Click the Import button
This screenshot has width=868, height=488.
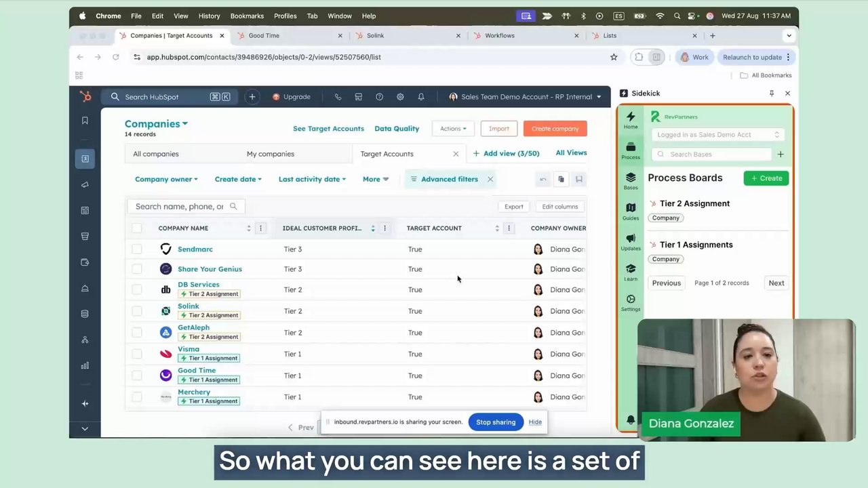pos(499,129)
